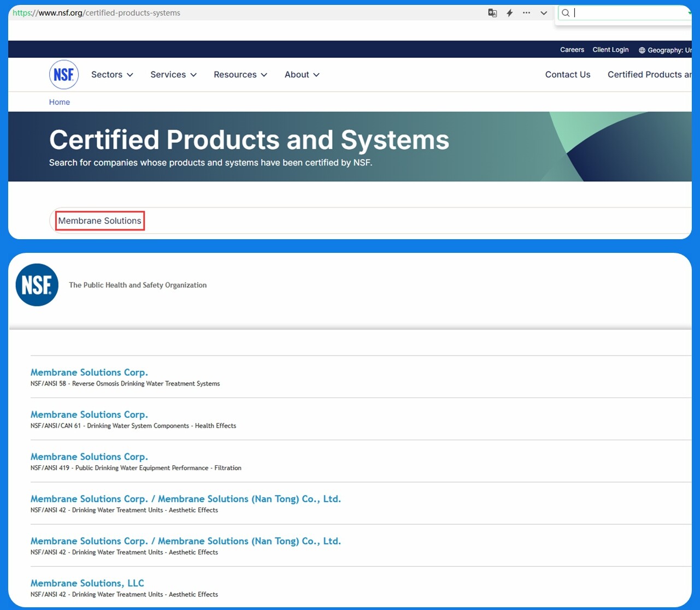The image size is (700, 610).
Task: Expand the Sectors menu
Action: 112,75
